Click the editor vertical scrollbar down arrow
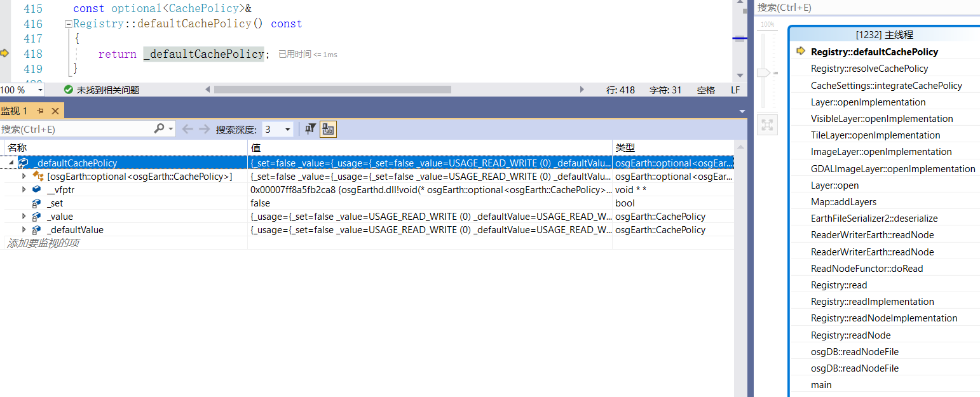This screenshot has width=980, height=397. (x=740, y=74)
